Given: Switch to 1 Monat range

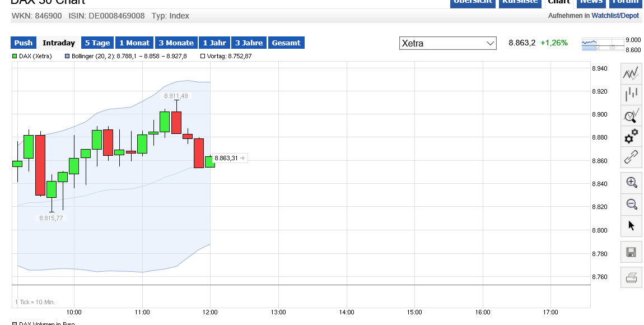Looking at the screenshot, I should tap(134, 43).
